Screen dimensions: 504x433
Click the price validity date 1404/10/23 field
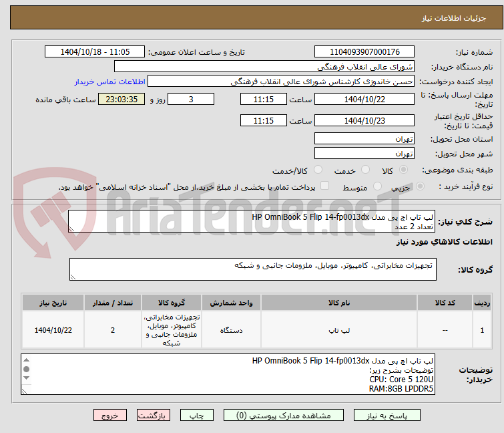[x=364, y=120]
